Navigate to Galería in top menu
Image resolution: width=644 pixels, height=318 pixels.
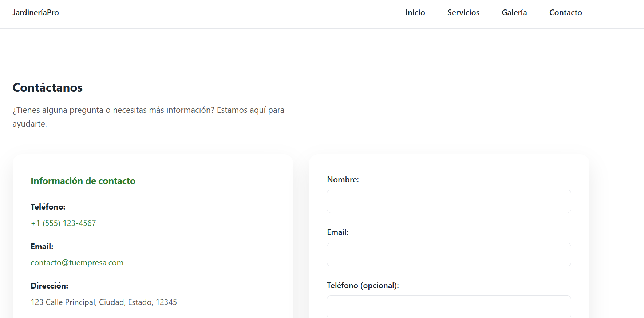(514, 13)
